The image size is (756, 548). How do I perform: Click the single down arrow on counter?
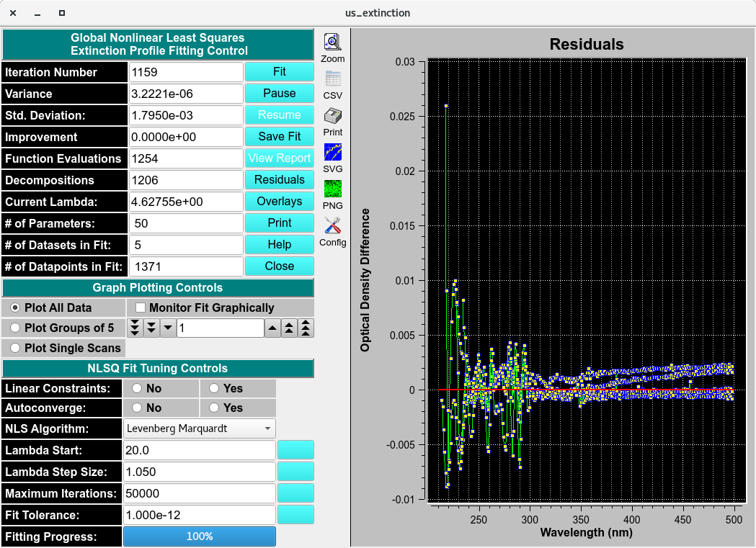167,328
